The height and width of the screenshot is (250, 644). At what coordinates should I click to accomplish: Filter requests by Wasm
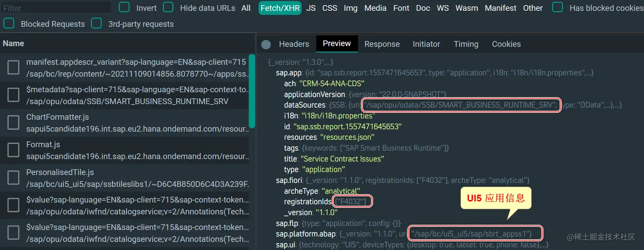tap(467, 8)
